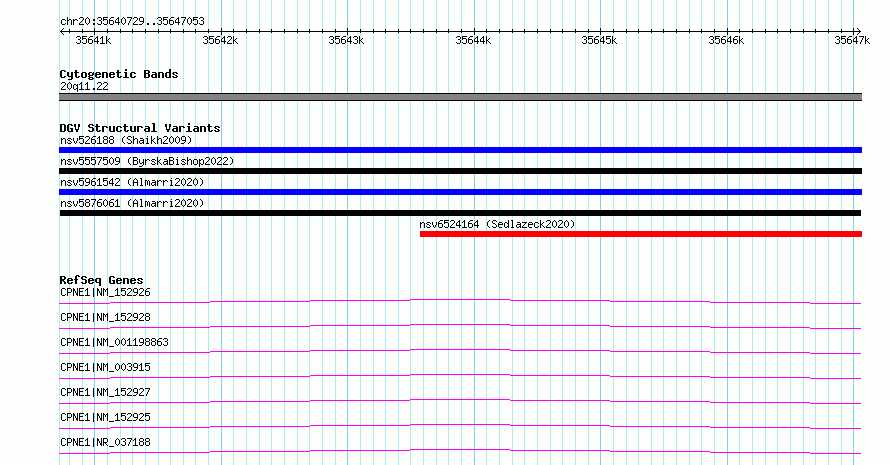Click the 35647k ruler tick label
This screenshot has height=465, width=890.
tap(852, 40)
